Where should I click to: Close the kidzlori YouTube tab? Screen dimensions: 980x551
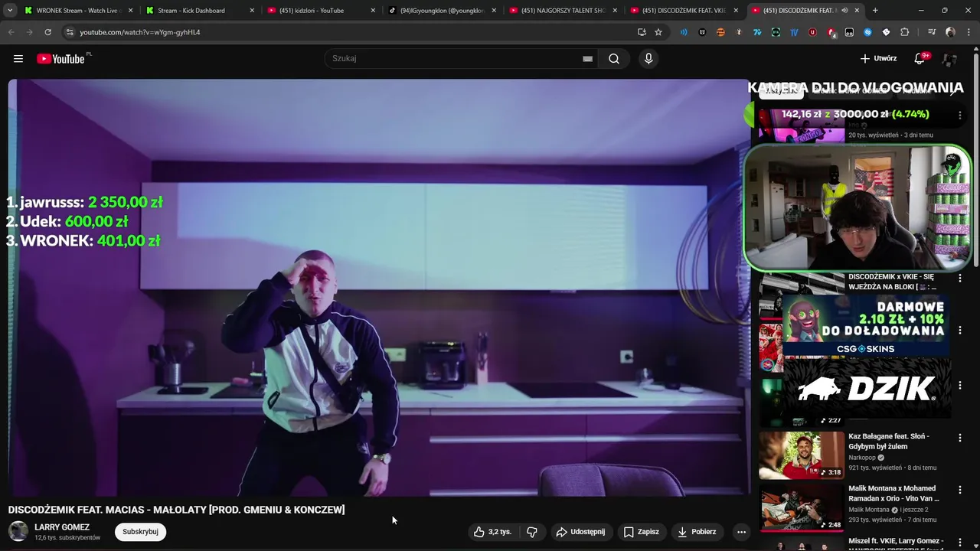pyautogui.click(x=373, y=11)
